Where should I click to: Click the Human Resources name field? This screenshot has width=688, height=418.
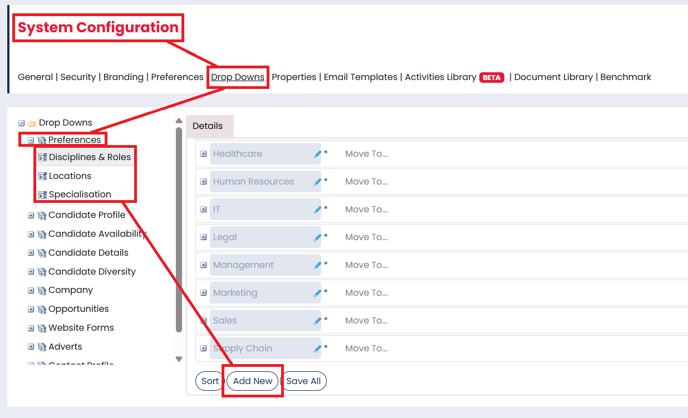point(265,182)
